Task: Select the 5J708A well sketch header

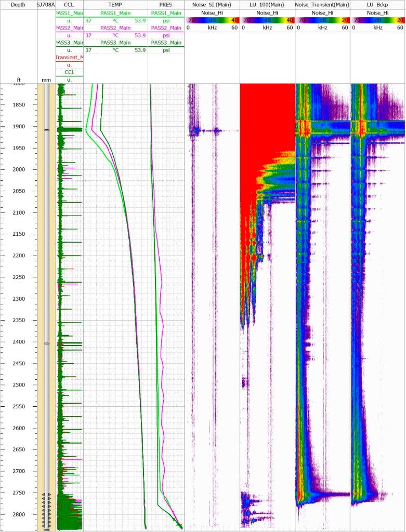Action: (x=46, y=5)
